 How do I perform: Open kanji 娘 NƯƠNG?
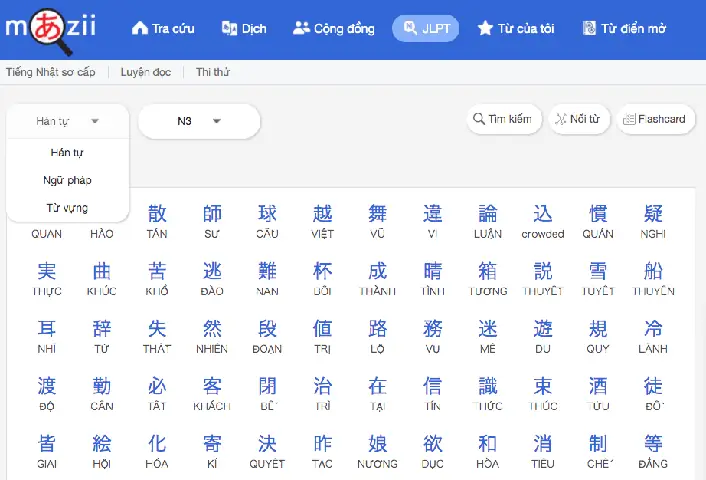tap(377, 451)
